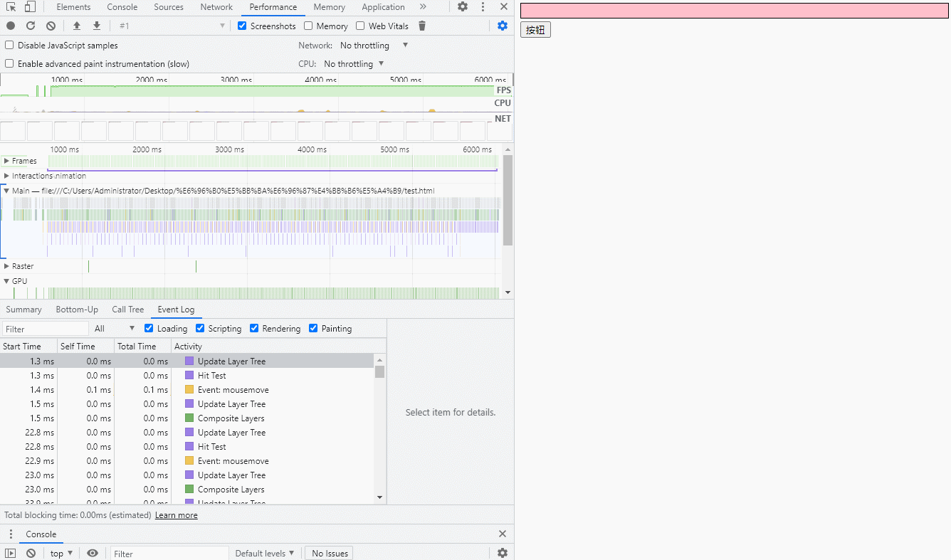Load a profile with the upload icon
The height and width of the screenshot is (560, 951).
pyautogui.click(x=77, y=26)
